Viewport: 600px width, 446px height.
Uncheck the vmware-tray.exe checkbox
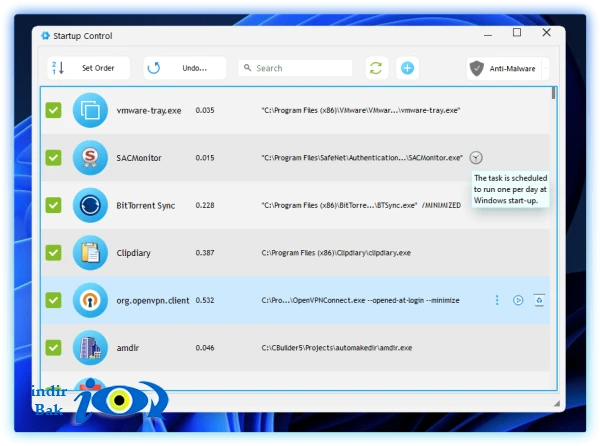pos(53,110)
